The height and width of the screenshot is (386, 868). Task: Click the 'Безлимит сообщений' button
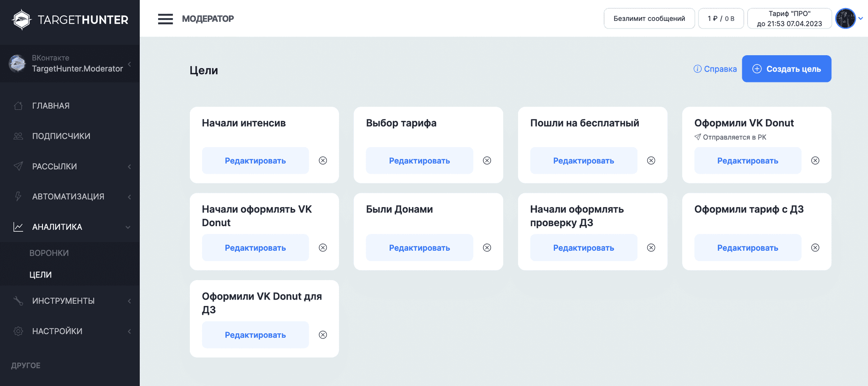pos(649,19)
